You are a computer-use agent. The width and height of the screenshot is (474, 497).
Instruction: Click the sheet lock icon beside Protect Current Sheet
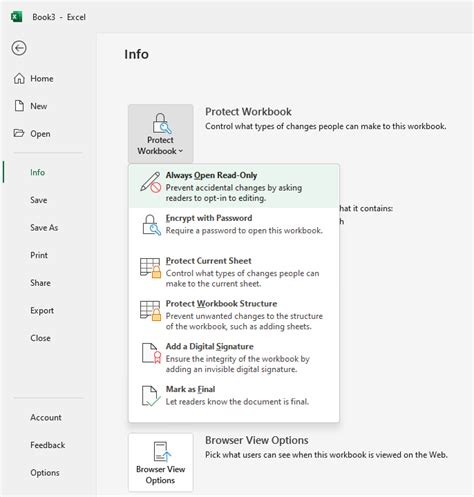[150, 268]
